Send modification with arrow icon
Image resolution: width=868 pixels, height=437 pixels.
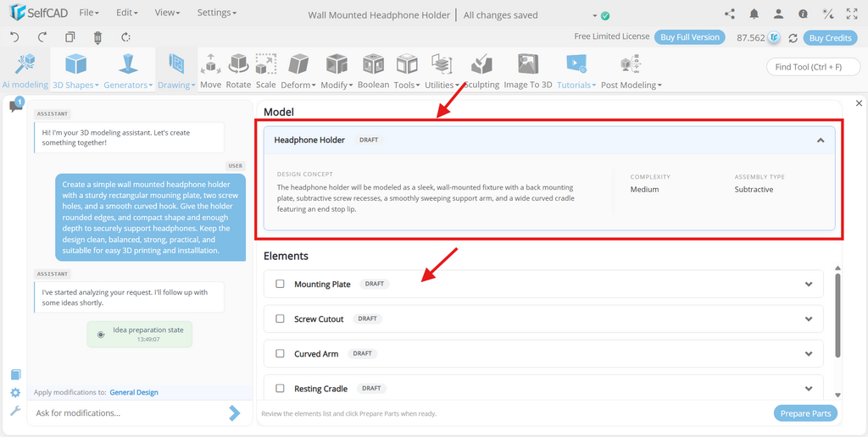(x=235, y=412)
